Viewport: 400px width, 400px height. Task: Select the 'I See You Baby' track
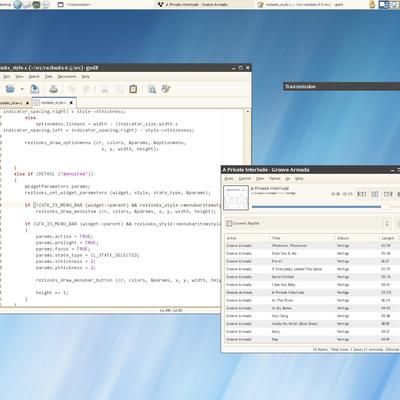pyautogui.click(x=311, y=285)
